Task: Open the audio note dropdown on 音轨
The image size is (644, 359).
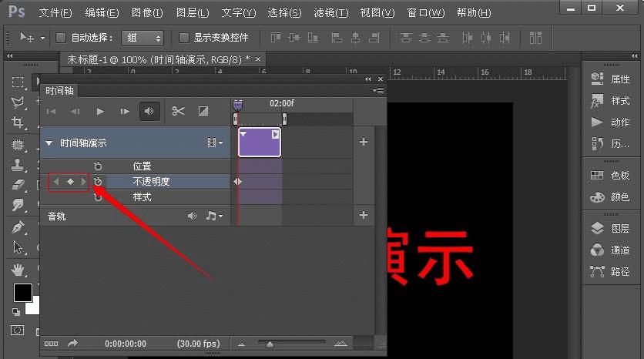Action: [x=214, y=216]
